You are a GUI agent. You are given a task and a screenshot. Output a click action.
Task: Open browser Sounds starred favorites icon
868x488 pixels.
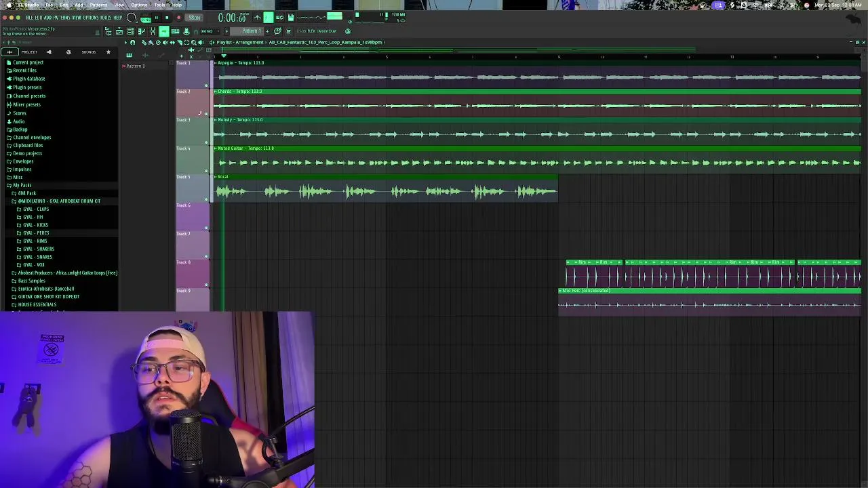[108, 52]
